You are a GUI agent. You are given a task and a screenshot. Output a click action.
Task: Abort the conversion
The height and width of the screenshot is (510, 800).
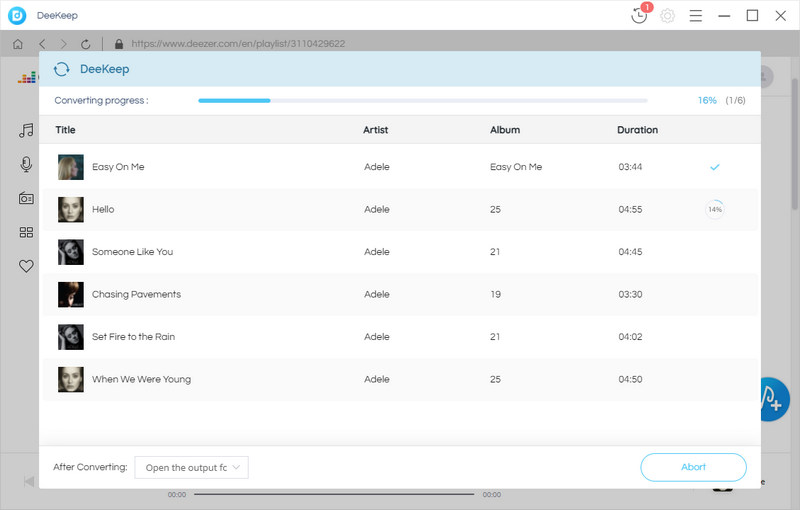693,467
